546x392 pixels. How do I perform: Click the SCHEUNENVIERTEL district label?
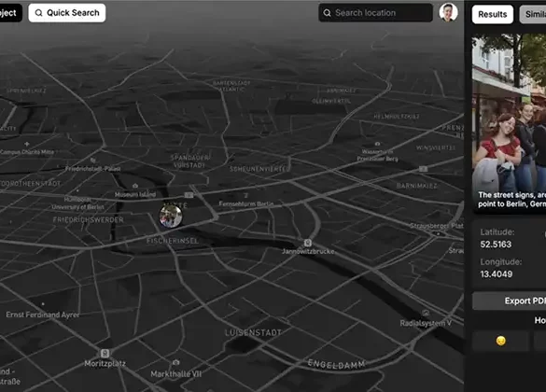pos(259,169)
